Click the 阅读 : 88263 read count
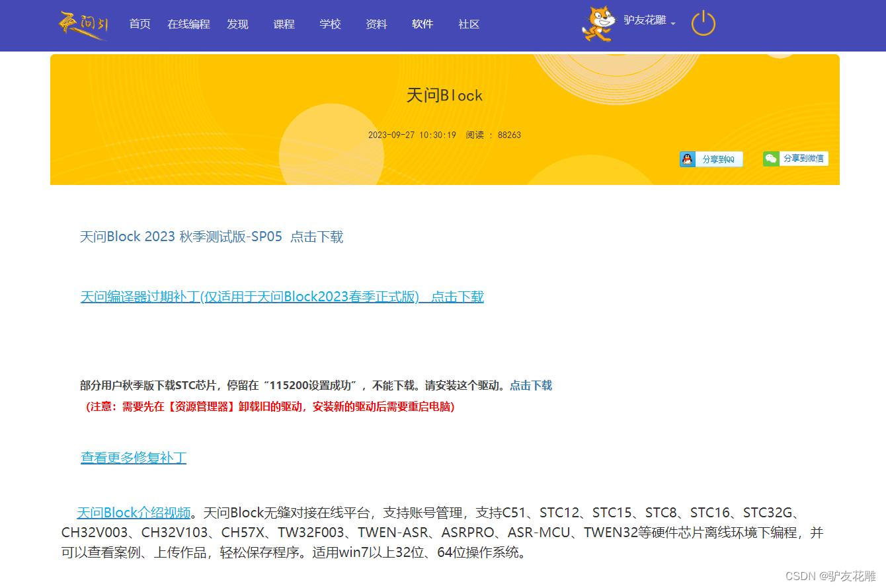886x588 pixels. point(493,135)
